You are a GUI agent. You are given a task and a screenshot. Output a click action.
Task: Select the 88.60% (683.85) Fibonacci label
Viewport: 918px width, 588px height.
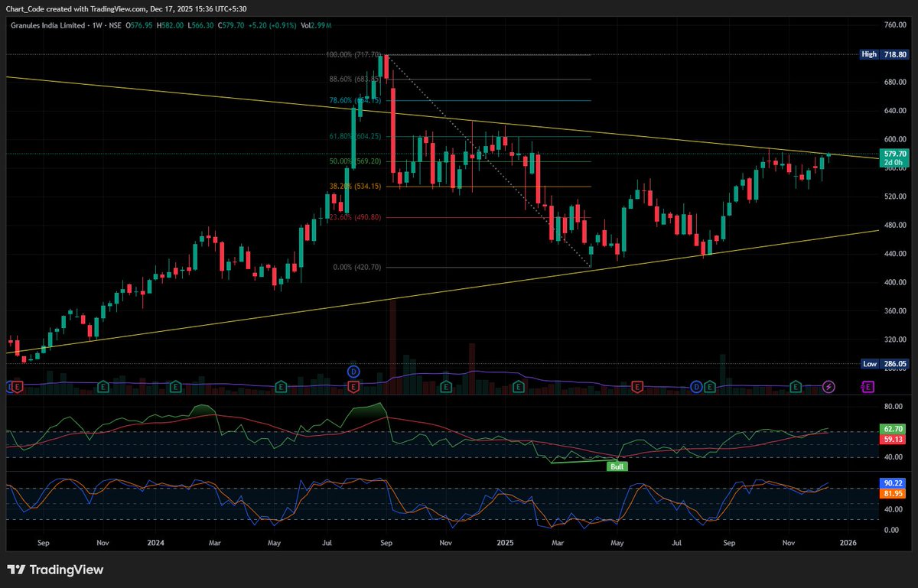click(355, 79)
